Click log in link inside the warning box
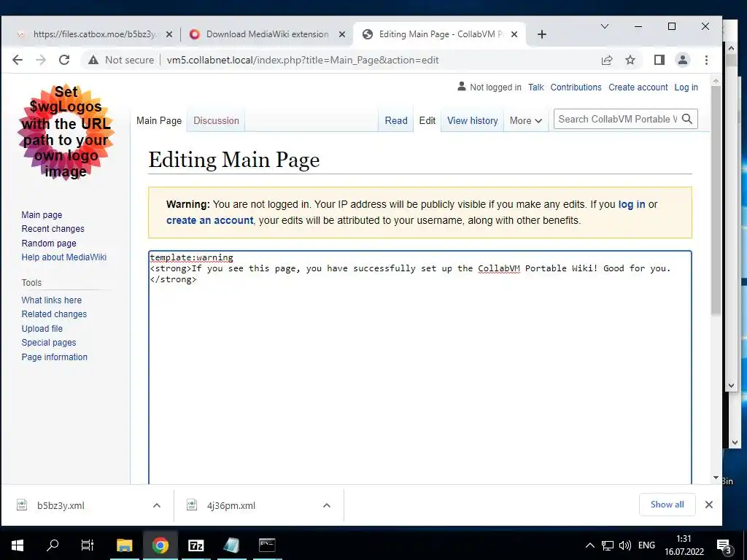This screenshot has height=560, width=747. coord(631,204)
